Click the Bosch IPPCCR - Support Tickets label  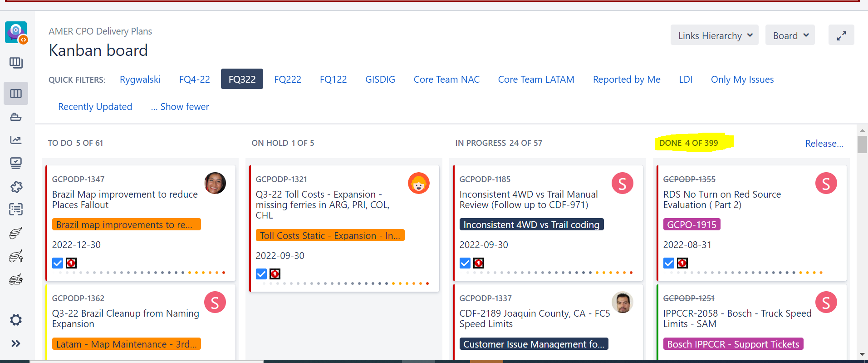pyautogui.click(x=733, y=344)
